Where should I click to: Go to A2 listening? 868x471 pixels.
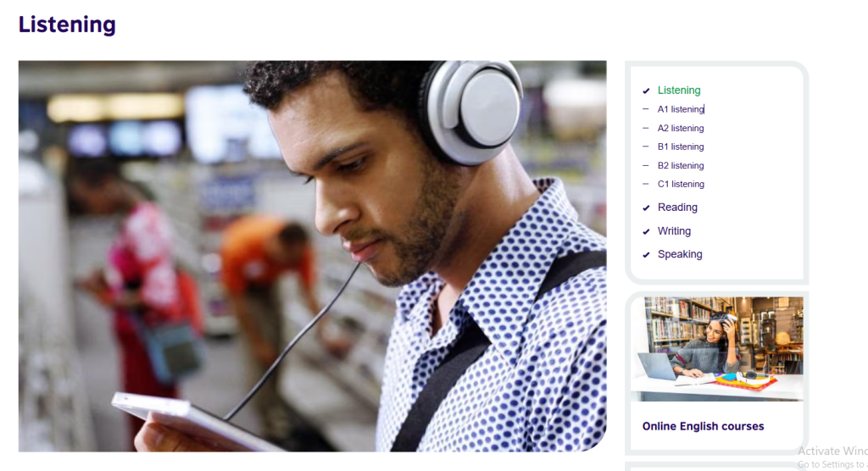coord(681,129)
